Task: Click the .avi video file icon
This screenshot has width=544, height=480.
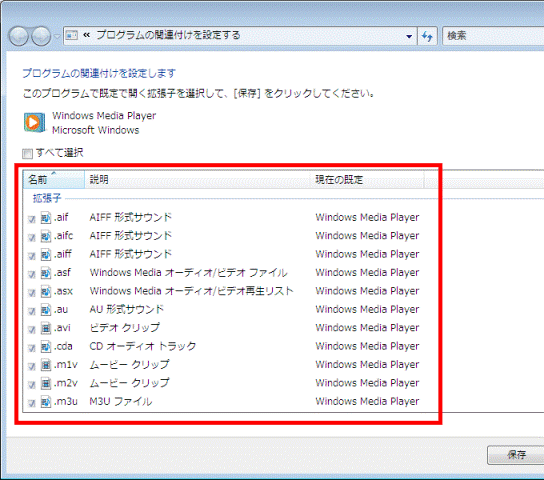Action: [x=46, y=328]
